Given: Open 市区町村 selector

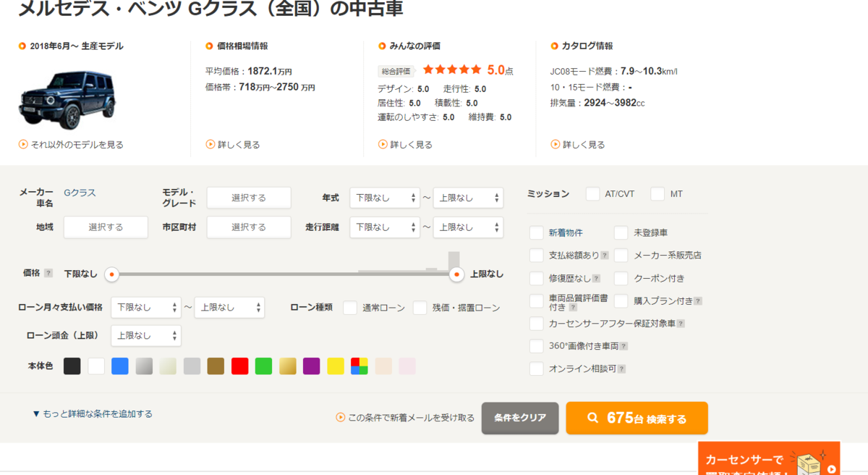Looking at the screenshot, I should [x=249, y=227].
